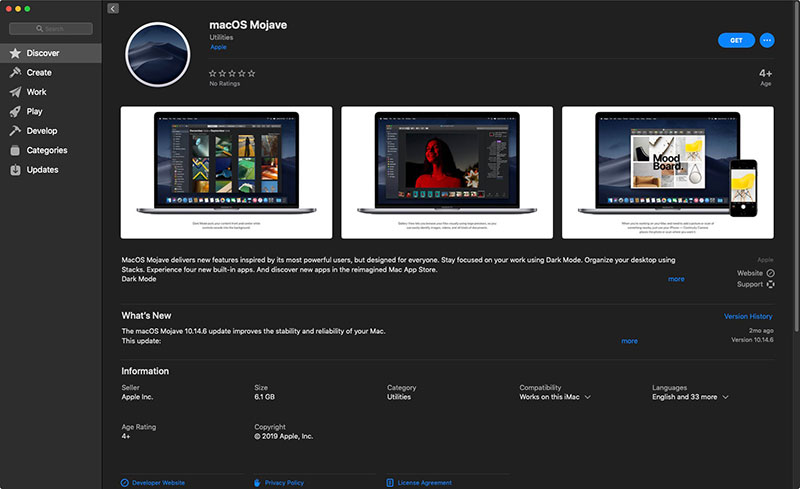Expand the Compatibility 'Works on this iMac' chevron
800x489 pixels.
[588, 397]
